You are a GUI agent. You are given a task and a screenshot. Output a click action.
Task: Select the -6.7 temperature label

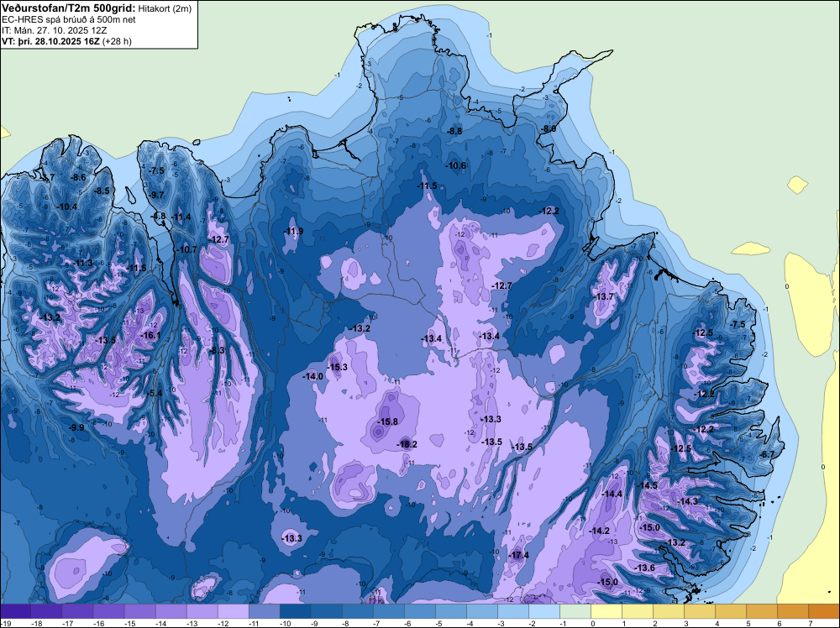(x=767, y=454)
